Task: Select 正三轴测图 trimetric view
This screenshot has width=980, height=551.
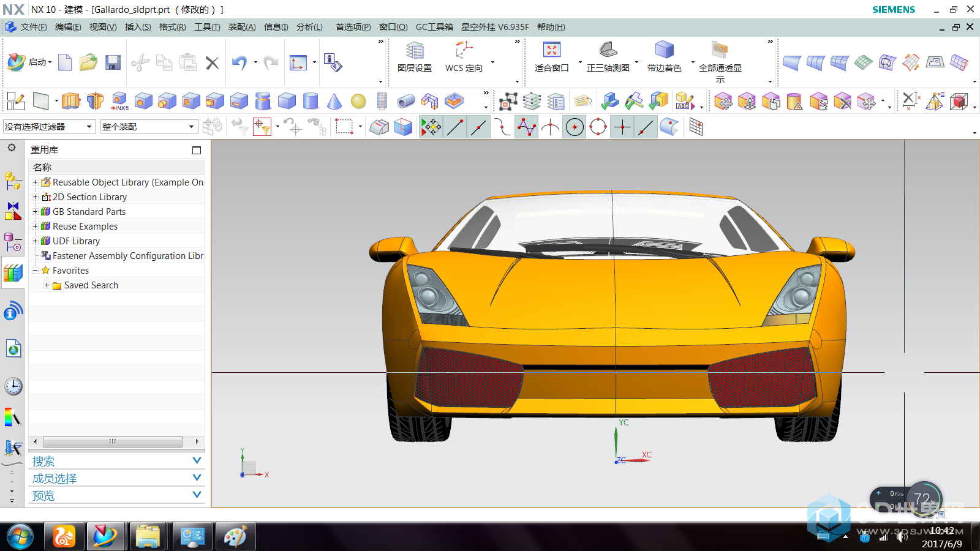Action: click(x=608, y=58)
